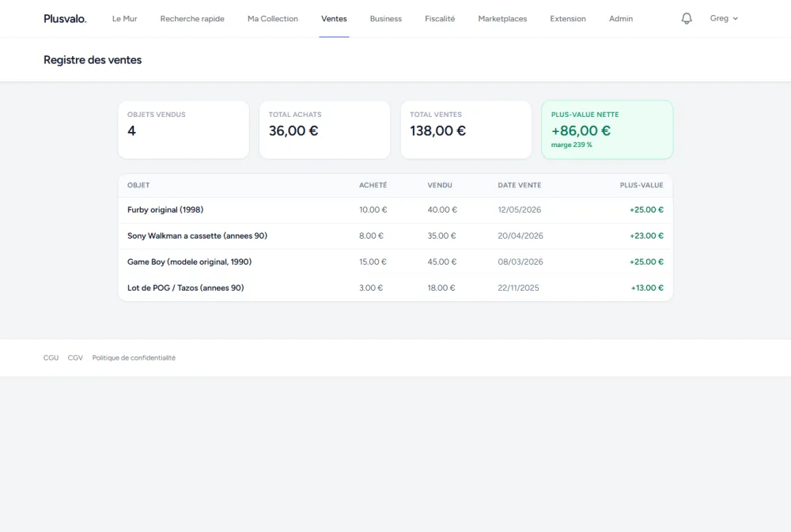
Task: Click the +13.00 € plus-value cell
Action: click(x=647, y=288)
